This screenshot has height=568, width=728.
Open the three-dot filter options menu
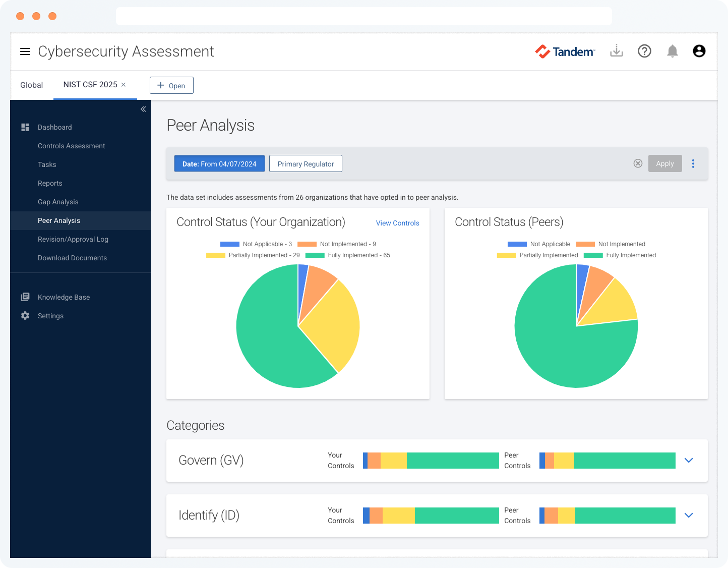point(693,163)
